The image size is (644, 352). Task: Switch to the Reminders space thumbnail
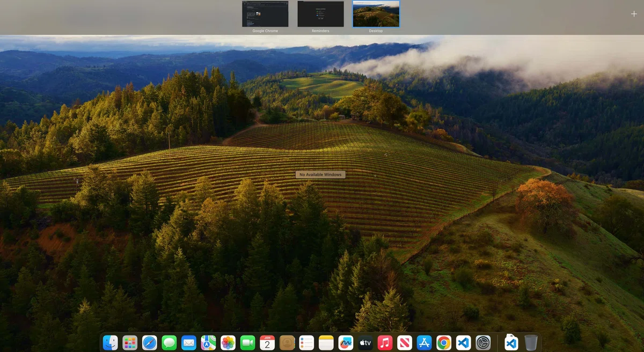(x=320, y=14)
